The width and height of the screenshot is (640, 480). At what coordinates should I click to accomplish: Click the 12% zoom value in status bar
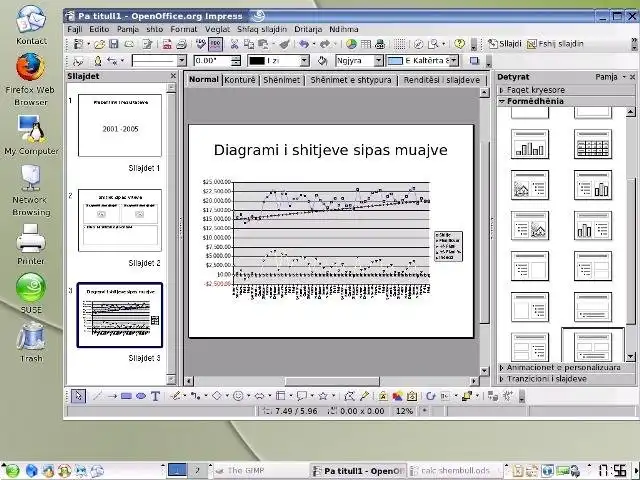tap(404, 411)
